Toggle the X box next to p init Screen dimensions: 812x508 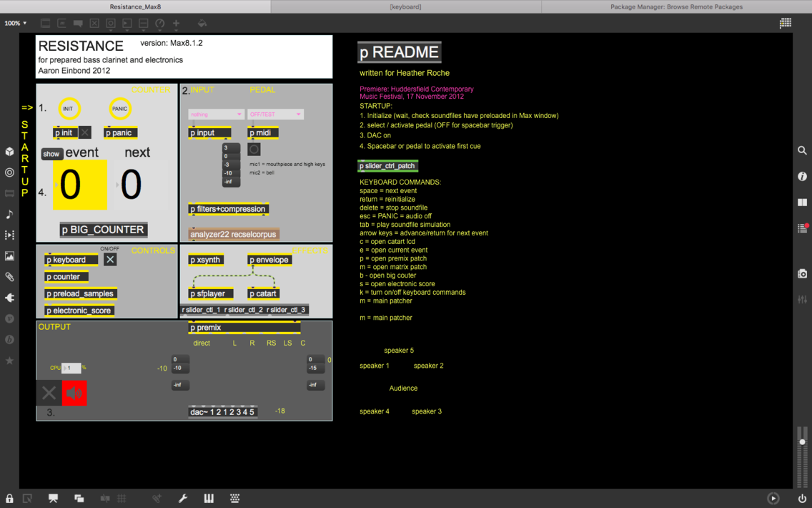point(85,132)
